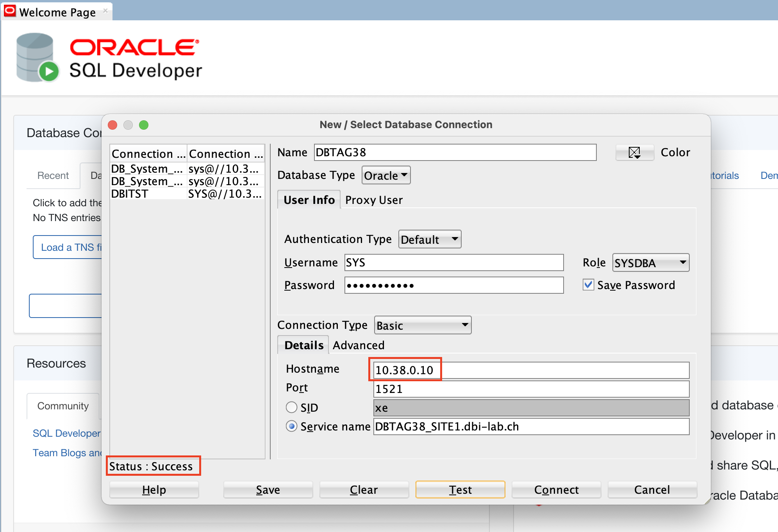Click the Oracle icon on Welcome Page tab
This screenshot has width=778, height=532.
coord(10,11)
